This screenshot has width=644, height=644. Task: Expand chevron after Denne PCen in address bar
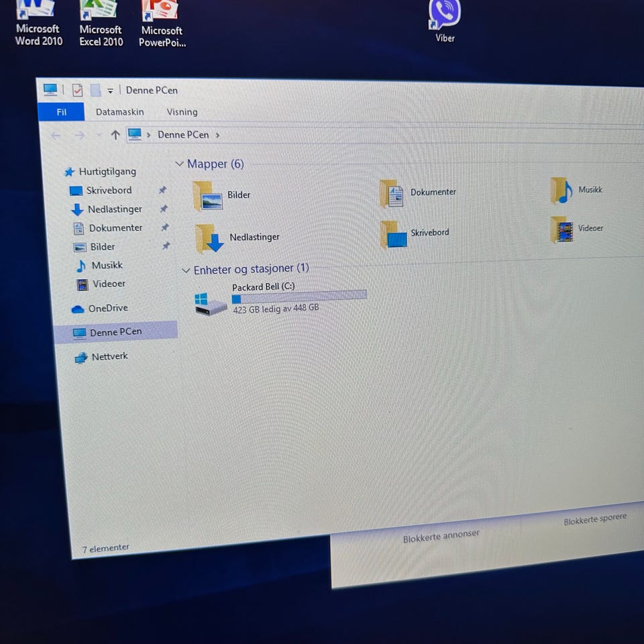pyautogui.click(x=217, y=135)
